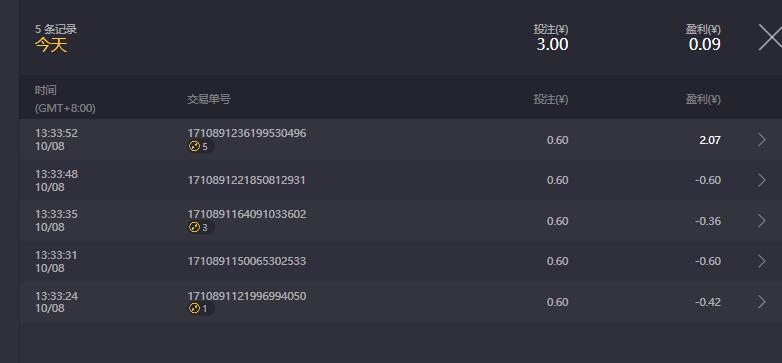Select transaction number 1710891221850812931
Screen dimensions: 782x363
246,180
